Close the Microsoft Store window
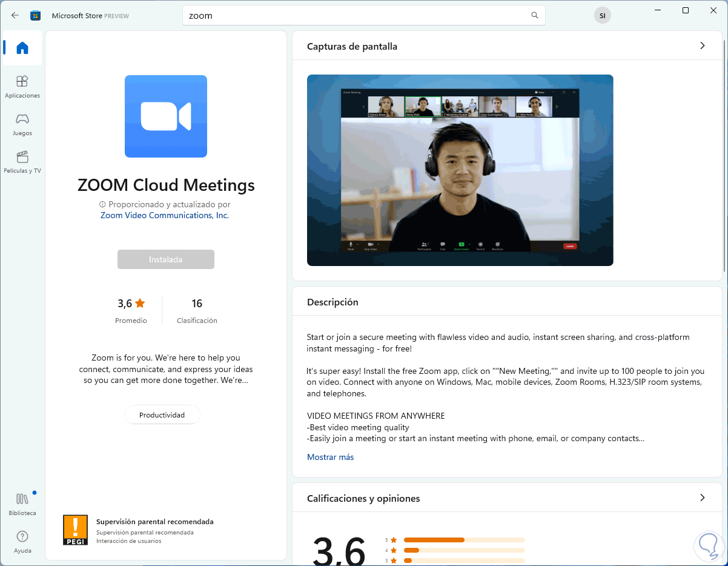Image resolution: width=728 pixels, height=566 pixels. coord(713,10)
